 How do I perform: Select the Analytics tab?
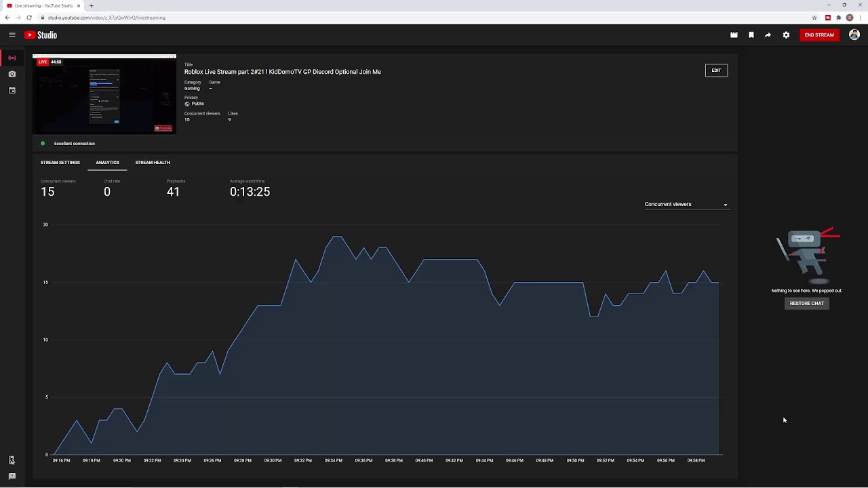pos(107,163)
